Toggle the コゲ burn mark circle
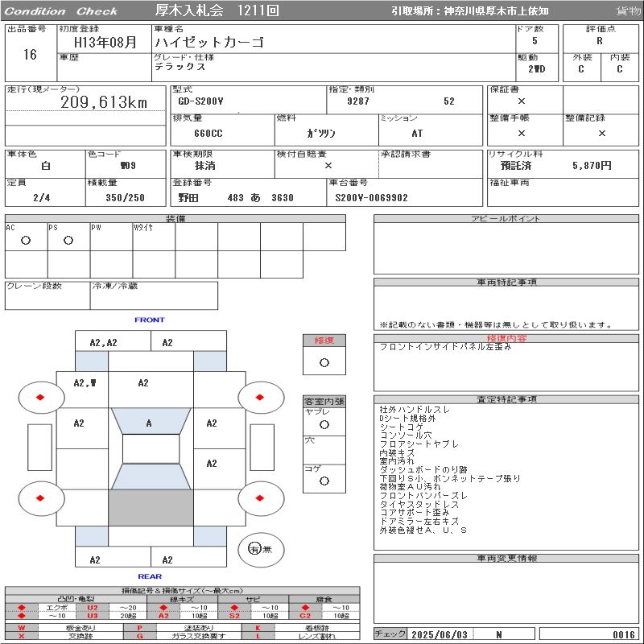Viewport: 644px width, 644px height. (x=324, y=481)
